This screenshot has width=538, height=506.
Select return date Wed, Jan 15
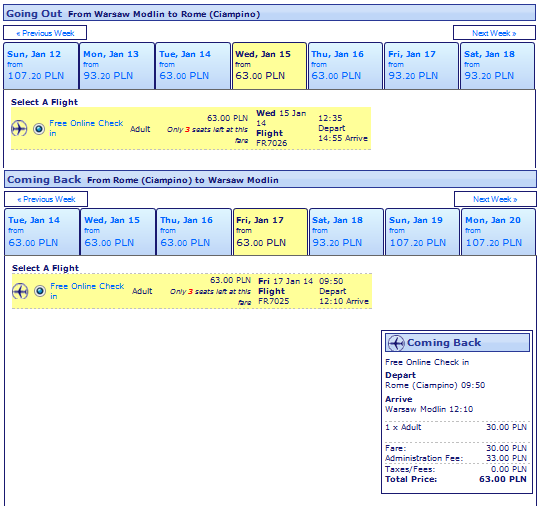coord(118,232)
